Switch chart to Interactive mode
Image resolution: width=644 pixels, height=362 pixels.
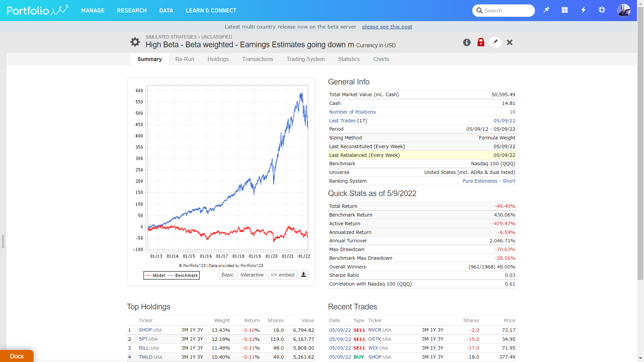[252, 275]
